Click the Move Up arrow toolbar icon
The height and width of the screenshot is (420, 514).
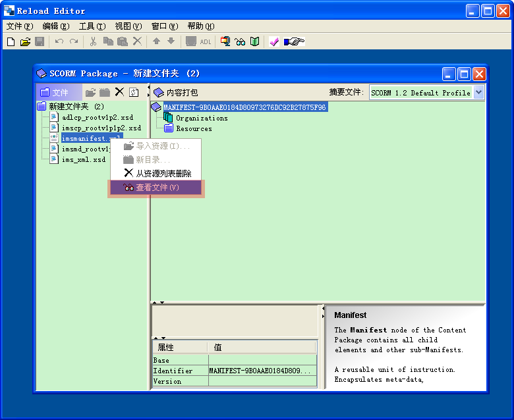click(156, 41)
